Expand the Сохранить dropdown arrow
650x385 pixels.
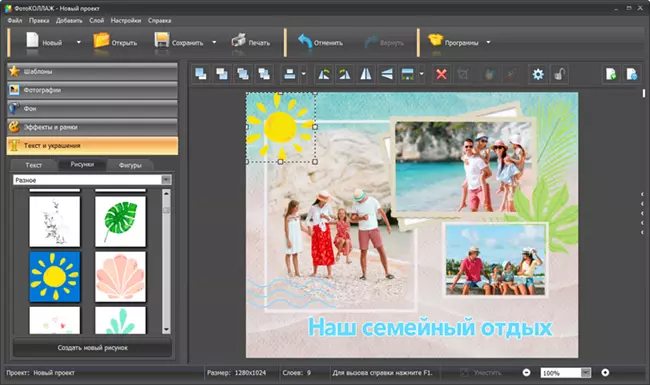pos(214,42)
